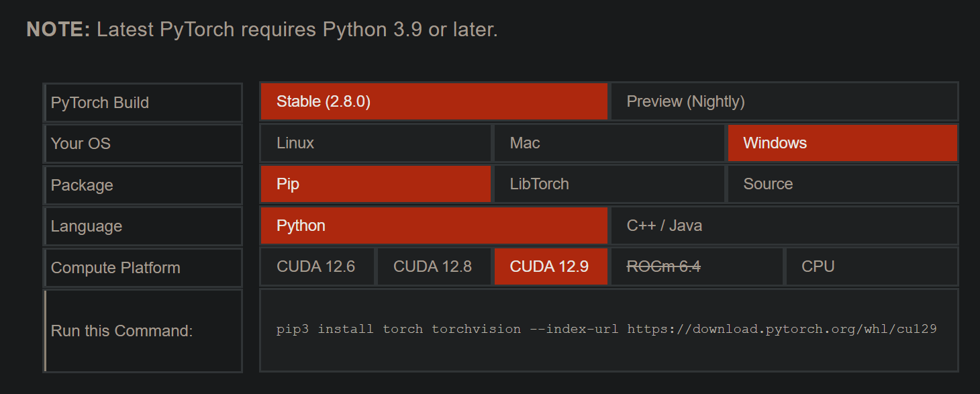Choose the Source package option

tap(842, 184)
